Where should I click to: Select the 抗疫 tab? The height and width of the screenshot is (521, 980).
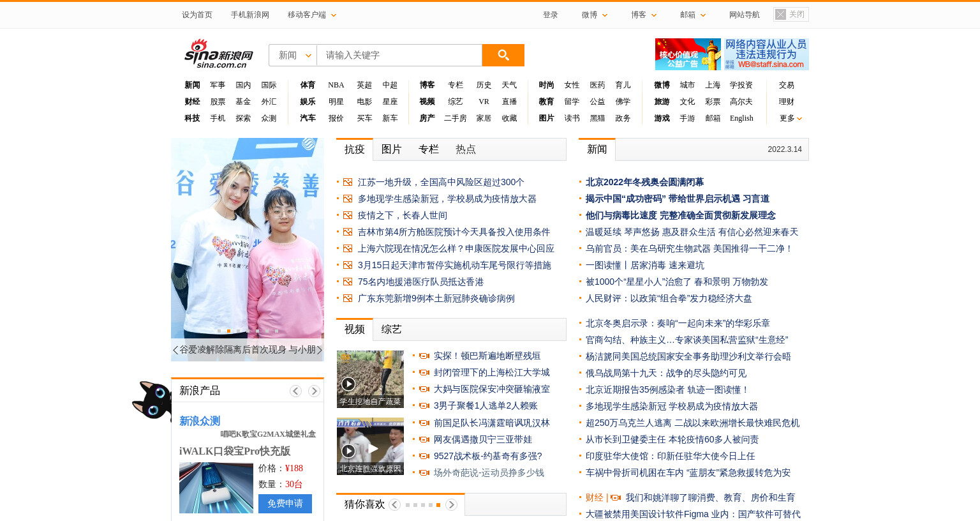click(354, 149)
